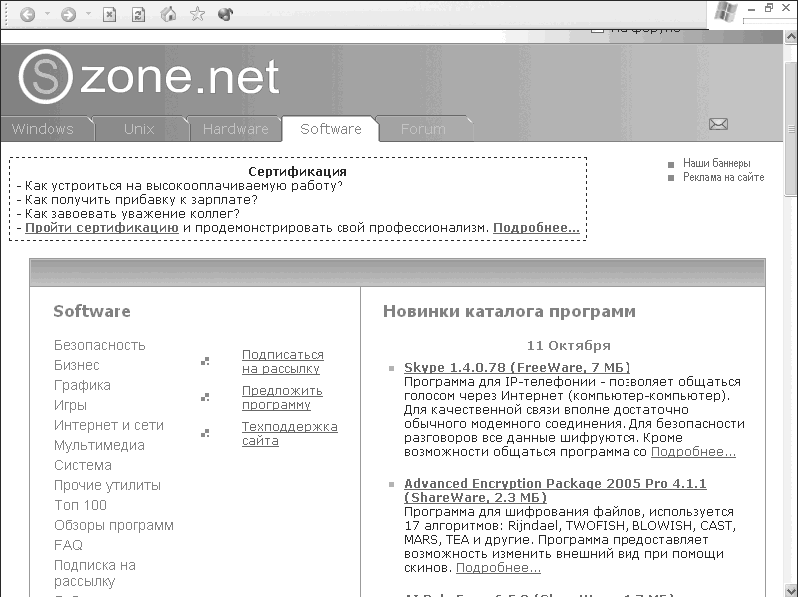Open the Skype 1.4.0.78 FreeWare link
Image resolution: width=798 pixels, height=597 pixels.
tap(517, 367)
